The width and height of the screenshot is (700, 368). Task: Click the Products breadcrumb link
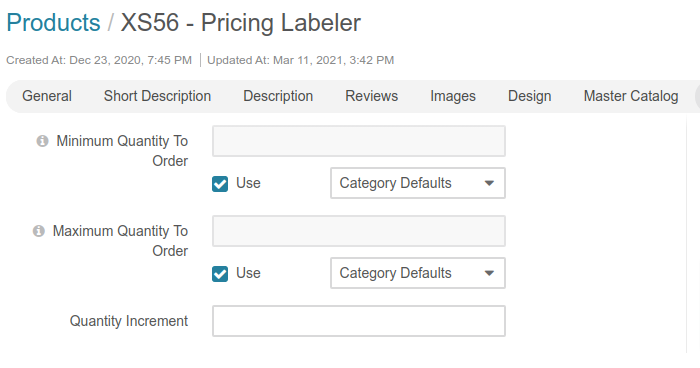[x=53, y=22]
